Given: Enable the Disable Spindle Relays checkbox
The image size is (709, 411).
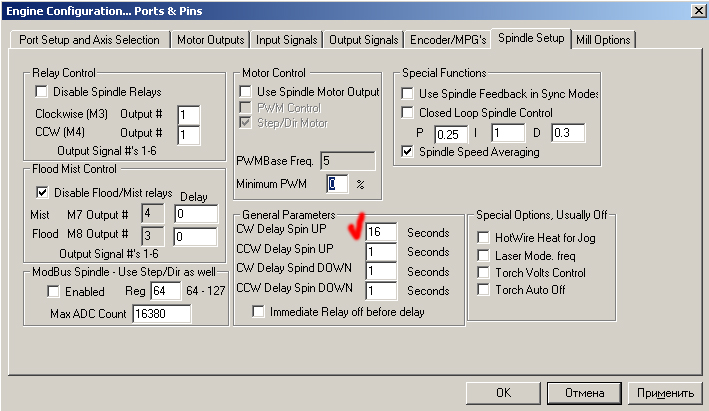Looking at the screenshot, I should pos(43,92).
